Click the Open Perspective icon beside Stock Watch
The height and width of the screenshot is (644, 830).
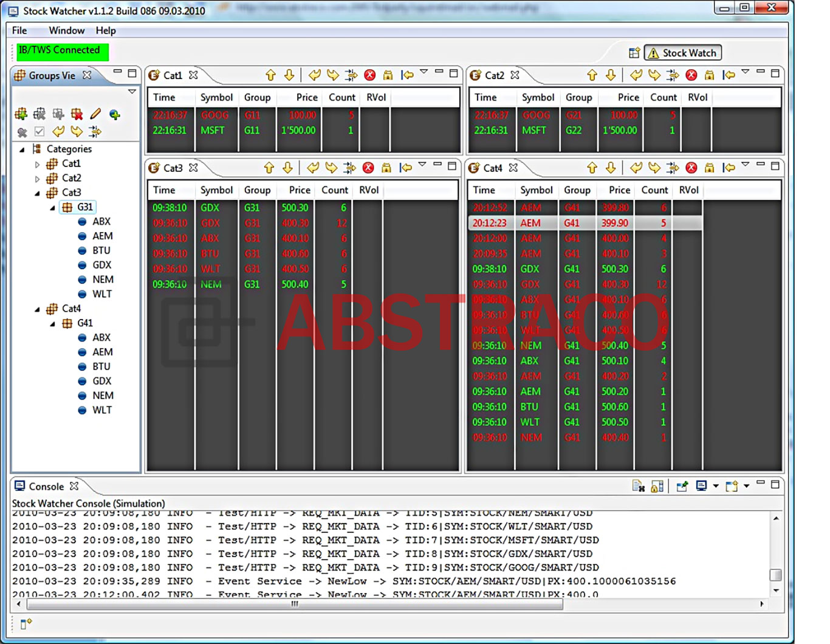[634, 53]
